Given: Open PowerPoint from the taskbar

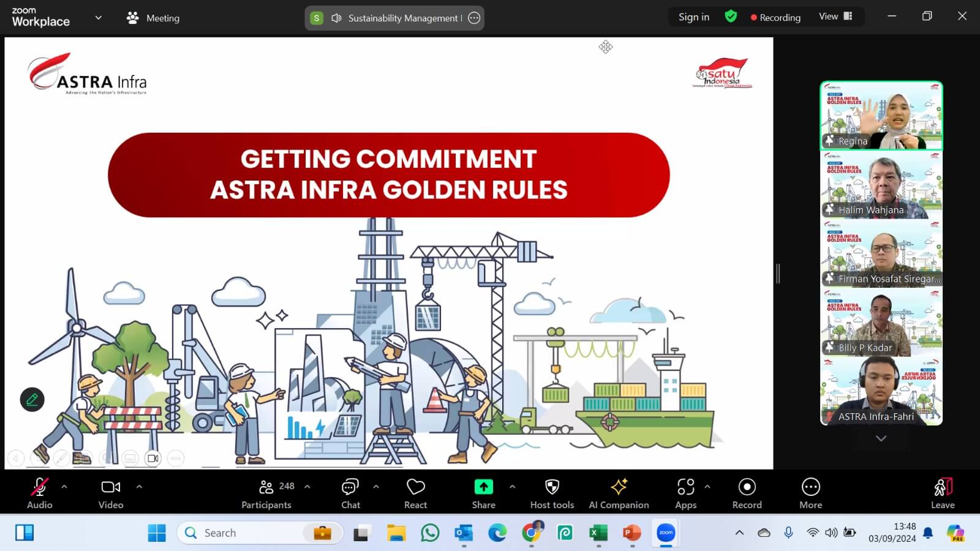Looking at the screenshot, I should coord(632,533).
